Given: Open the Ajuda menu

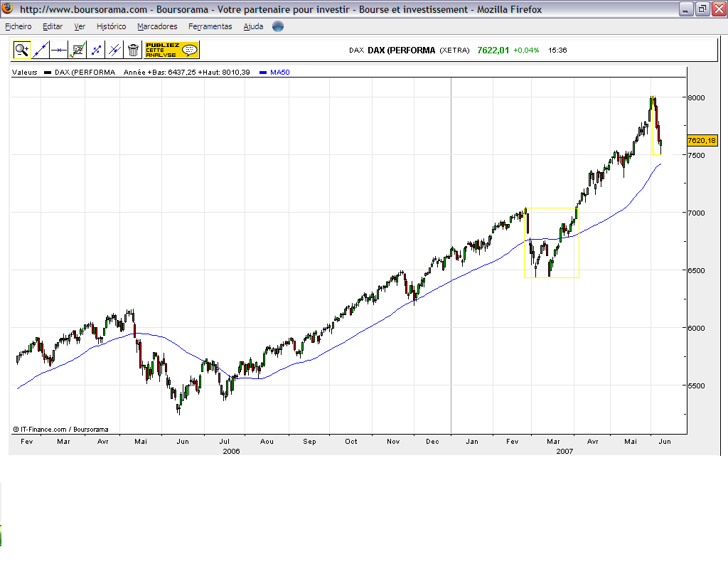Looking at the screenshot, I should (x=254, y=26).
